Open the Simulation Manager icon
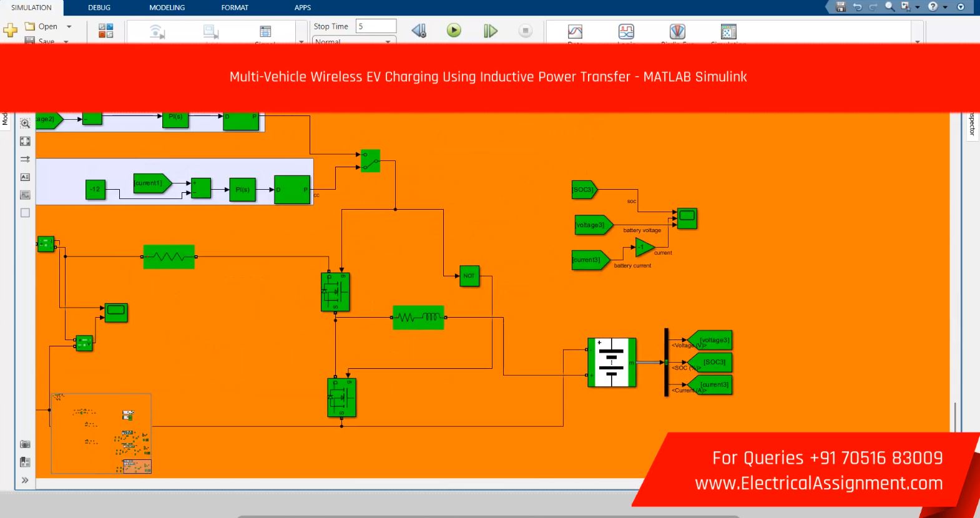Screen dimensions: 980x518 (x=728, y=31)
